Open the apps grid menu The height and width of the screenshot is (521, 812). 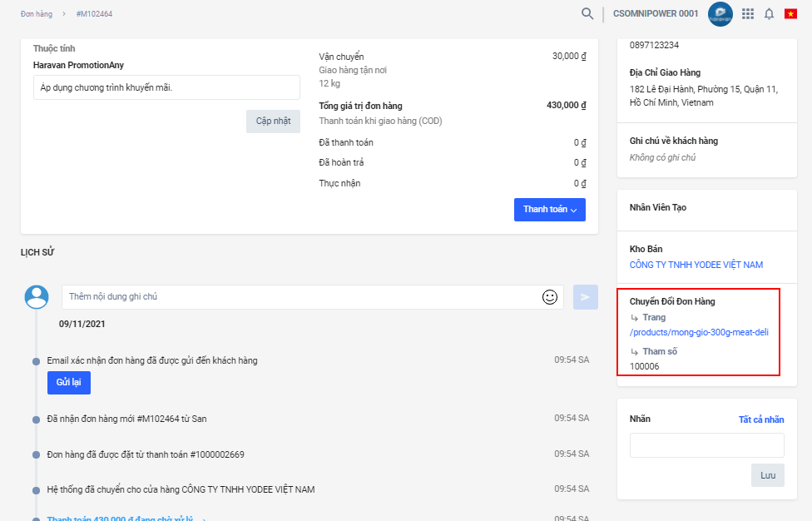[747, 13]
